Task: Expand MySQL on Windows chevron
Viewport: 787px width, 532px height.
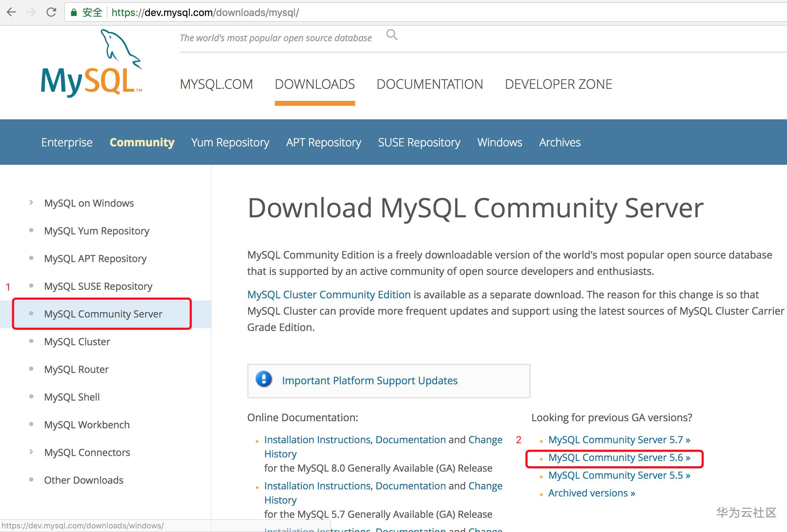Action: (31, 202)
